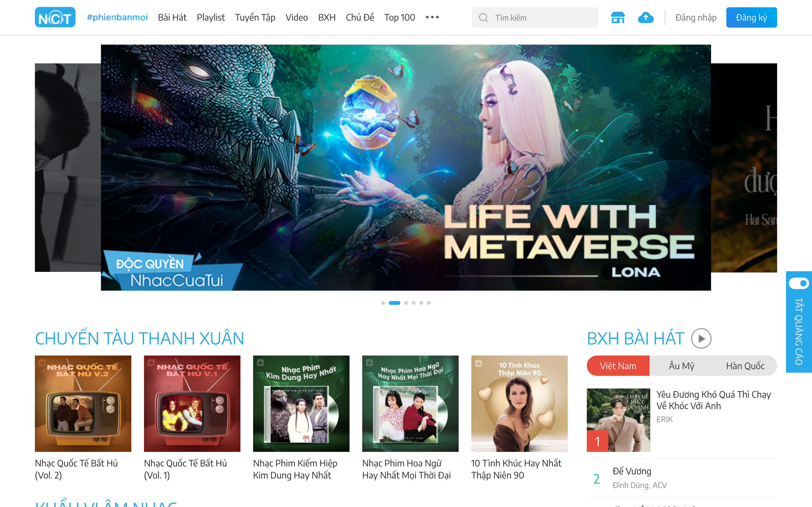This screenshot has height=507, width=812.
Task: Click the Đăng ký button
Action: pos(751,17)
